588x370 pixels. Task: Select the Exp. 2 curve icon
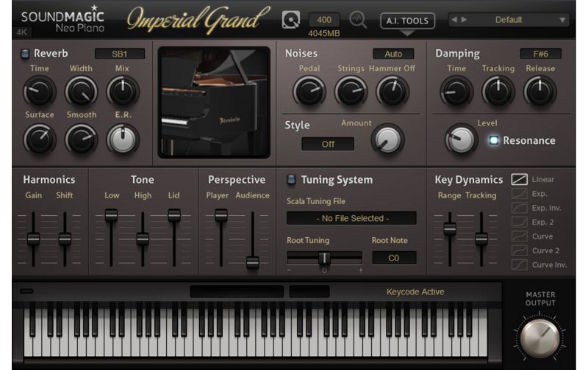[x=520, y=222]
